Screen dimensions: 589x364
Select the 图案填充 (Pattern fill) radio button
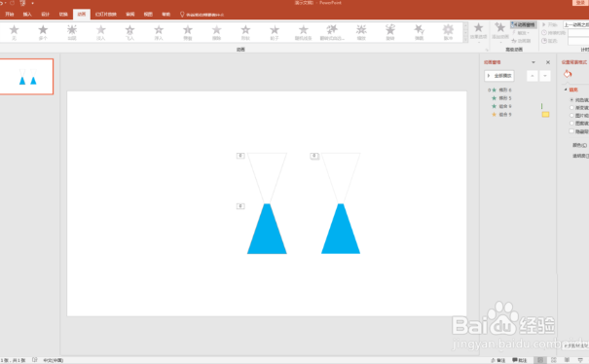point(571,124)
